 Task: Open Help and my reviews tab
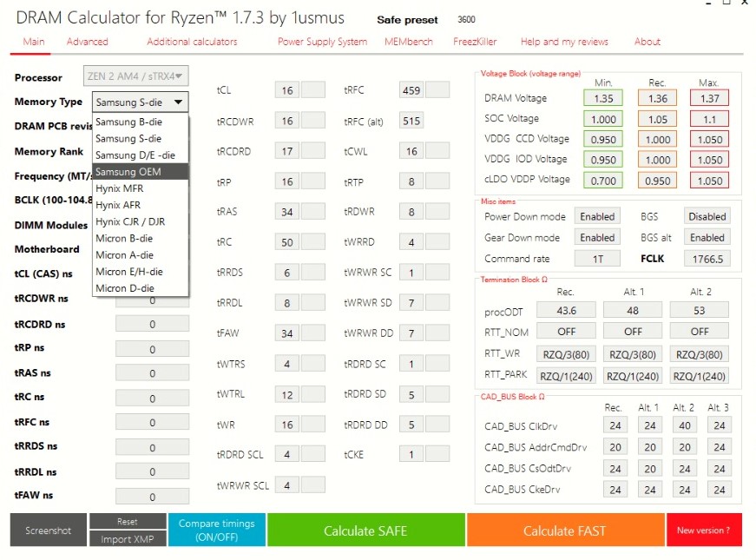(x=564, y=42)
